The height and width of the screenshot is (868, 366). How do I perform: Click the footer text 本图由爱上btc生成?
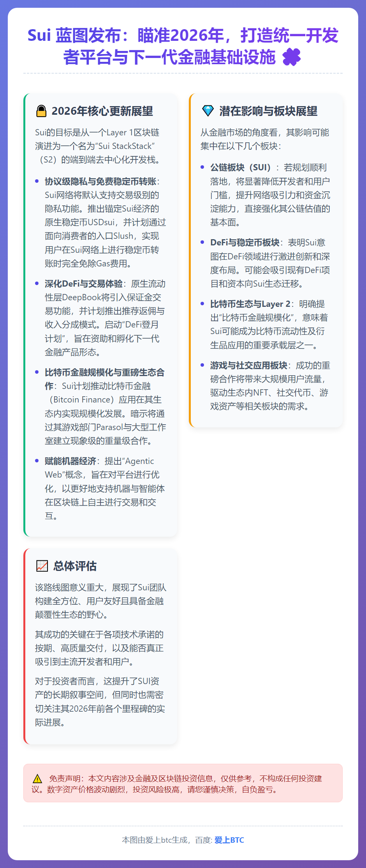coord(155,840)
